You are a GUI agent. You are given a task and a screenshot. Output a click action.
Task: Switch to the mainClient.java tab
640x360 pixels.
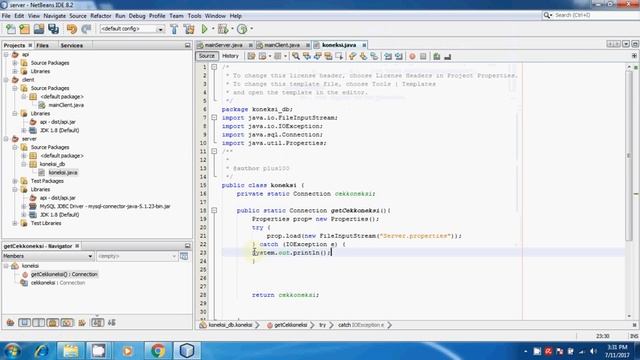coord(281,45)
